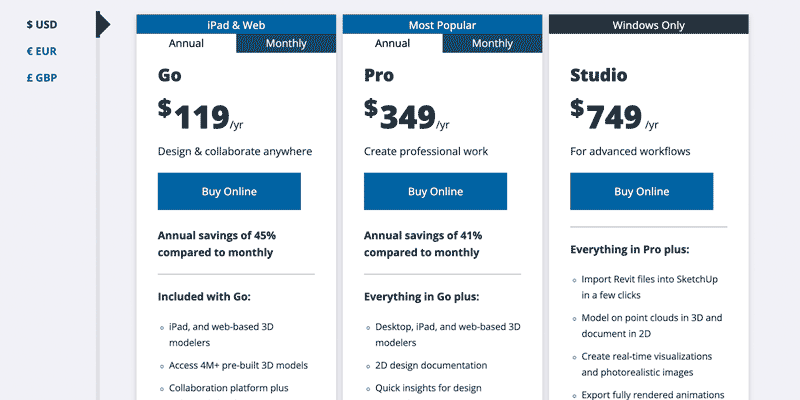Switch currency to £ GBP
The height and width of the screenshot is (400, 800).
44,78
